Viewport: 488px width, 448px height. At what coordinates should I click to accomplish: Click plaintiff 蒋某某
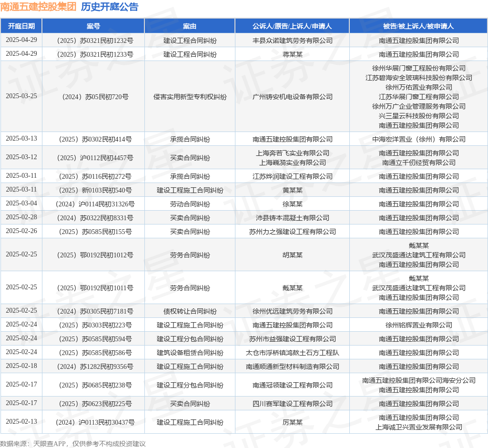[x=293, y=54]
